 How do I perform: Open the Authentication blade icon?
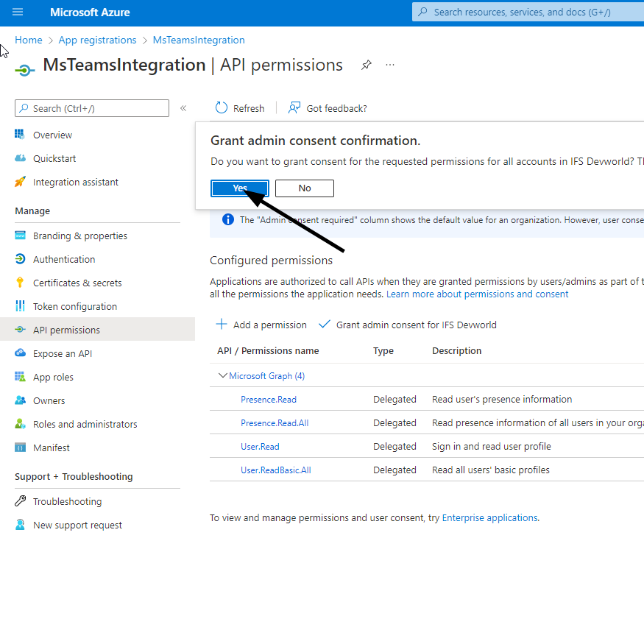(21, 259)
